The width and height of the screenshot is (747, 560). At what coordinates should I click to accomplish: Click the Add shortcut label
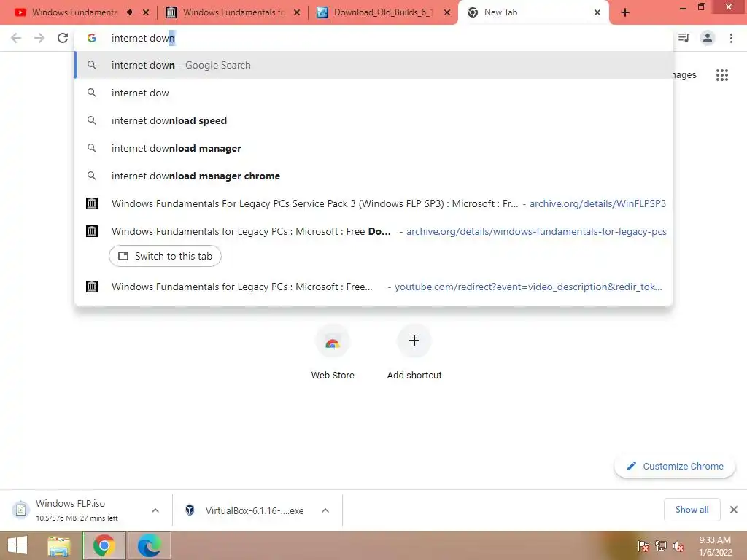click(414, 376)
